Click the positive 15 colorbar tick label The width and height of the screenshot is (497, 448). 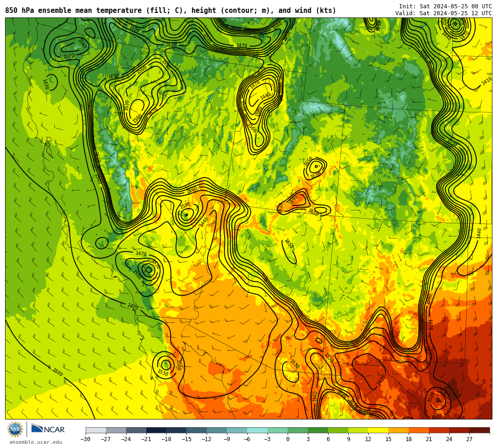click(x=388, y=439)
